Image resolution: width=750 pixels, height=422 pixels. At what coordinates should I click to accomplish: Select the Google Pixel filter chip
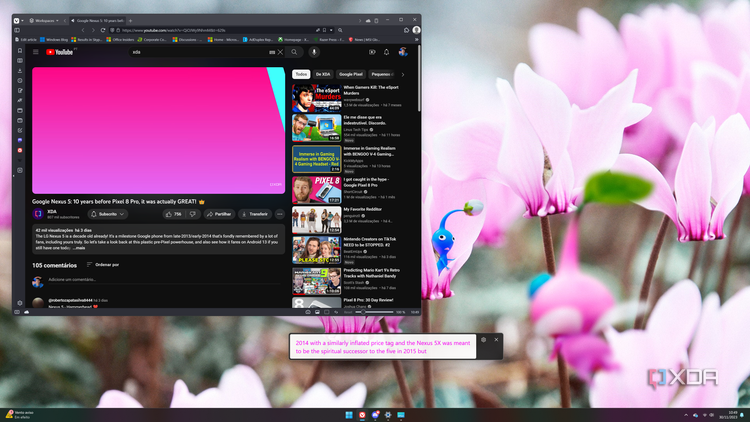[351, 74]
